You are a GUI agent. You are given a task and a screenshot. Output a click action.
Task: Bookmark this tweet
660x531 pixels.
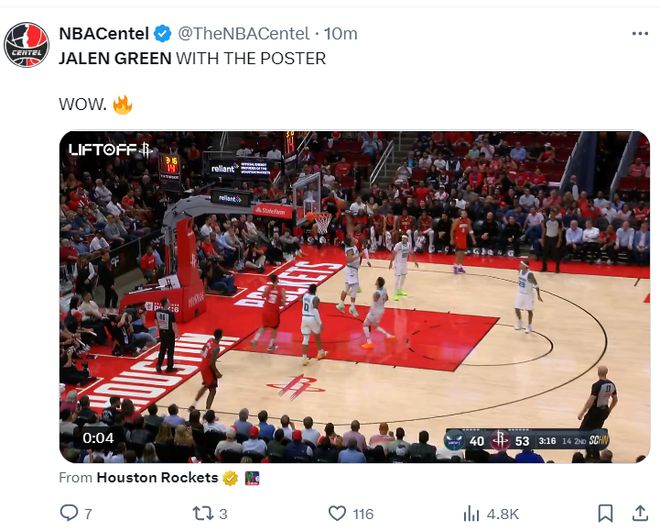(x=605, y=513)
